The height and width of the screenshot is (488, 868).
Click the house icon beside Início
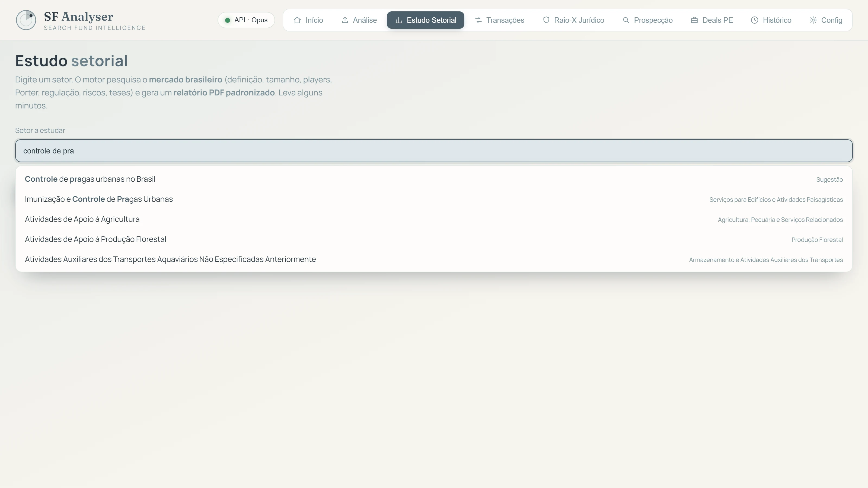[x=297, y=20]
